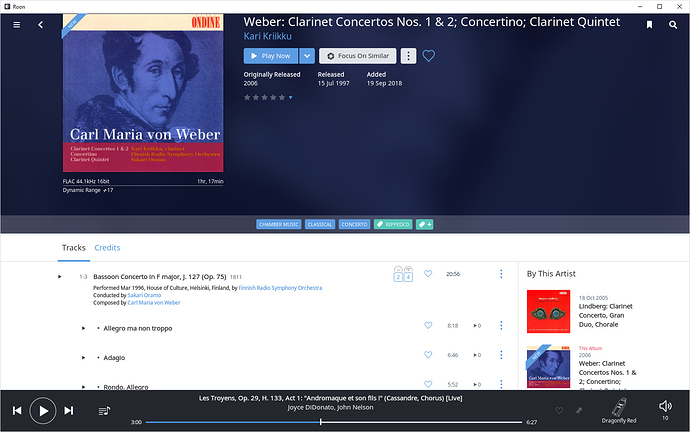Image resolution: width=690 pixels, height=432 pixels.
Task: Click the Weber album cover art
Action: pyautogui.click(x=143, y=93)
